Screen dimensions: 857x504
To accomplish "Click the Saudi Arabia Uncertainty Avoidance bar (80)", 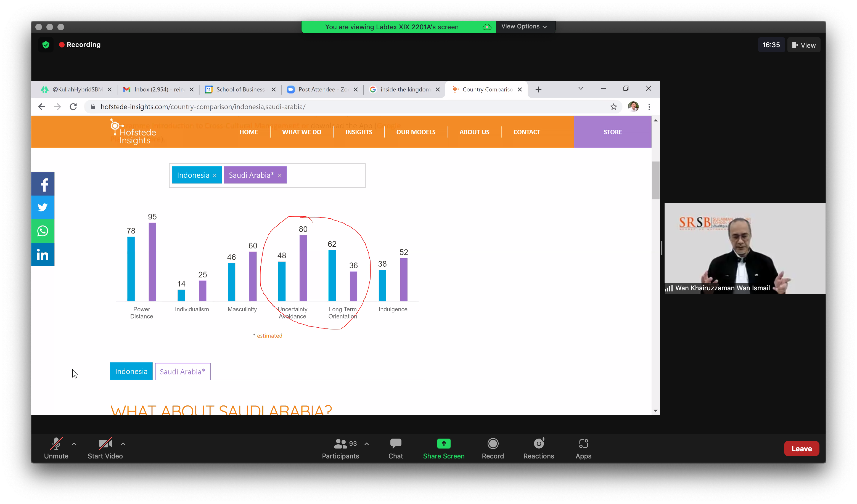I will click(x=303, y=268).
